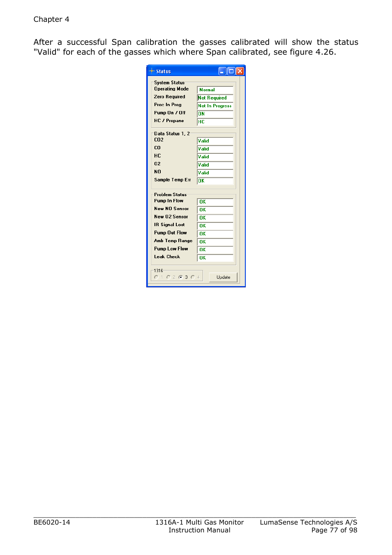Image resolution: width=392 pixels, height=555 pixels.
Task: Click the CO 'Valid' status field
Action: tap(215, 149)
